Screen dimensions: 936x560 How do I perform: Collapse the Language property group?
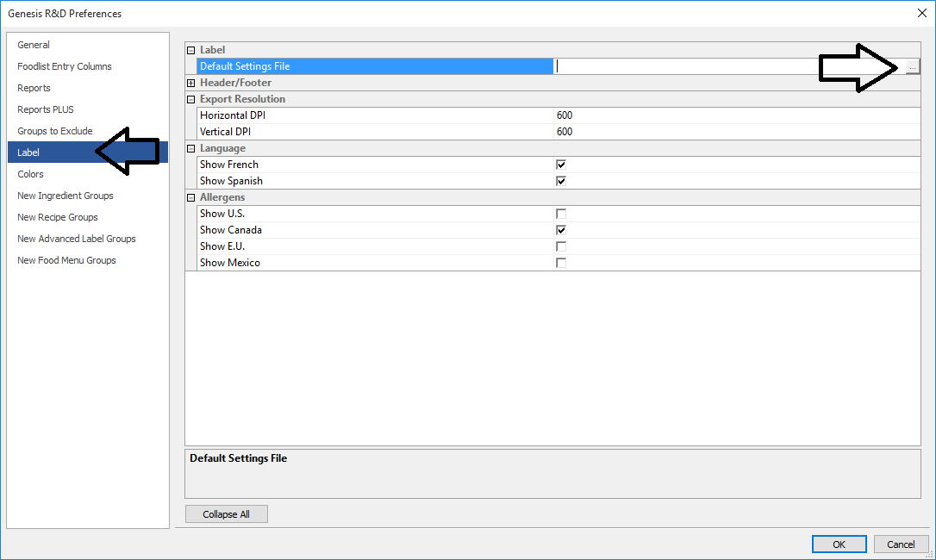coord(191,148)
